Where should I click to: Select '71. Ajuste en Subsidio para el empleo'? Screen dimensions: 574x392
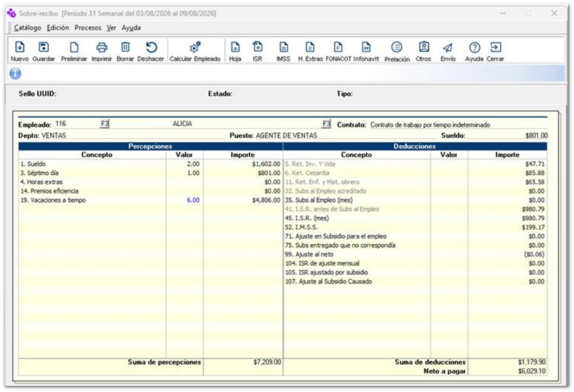(x=415, y=237)
